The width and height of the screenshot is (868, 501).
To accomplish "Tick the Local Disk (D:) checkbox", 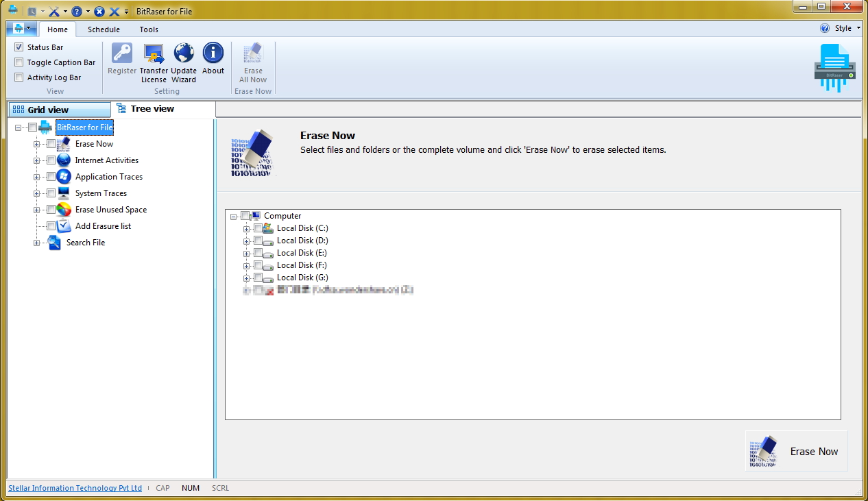I will 258,241.
